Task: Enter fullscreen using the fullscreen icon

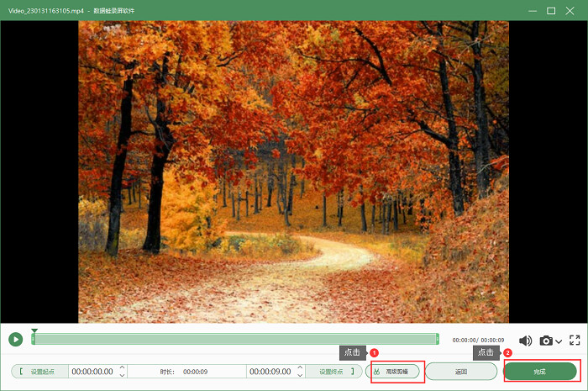Action: click(575, 340)
